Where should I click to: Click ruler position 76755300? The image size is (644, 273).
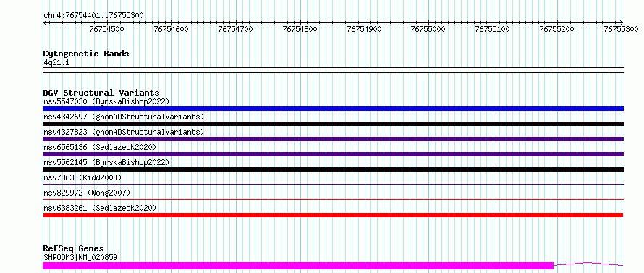point(622,29)
